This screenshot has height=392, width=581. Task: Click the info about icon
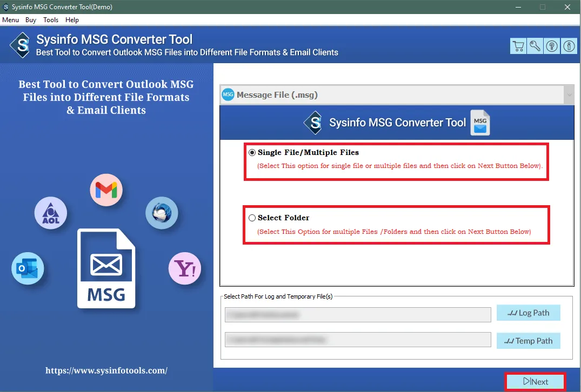pyautogui.click(x=569, y=46)
